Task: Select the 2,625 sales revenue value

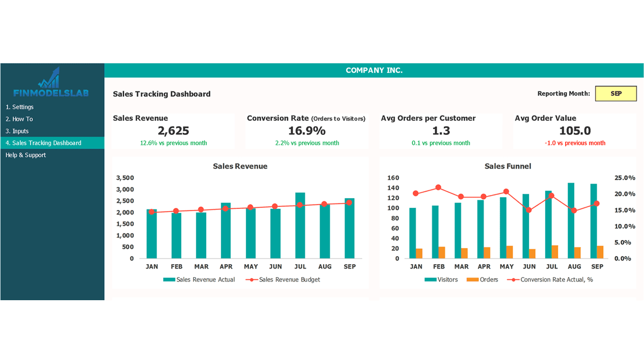Action: (173, 130)
